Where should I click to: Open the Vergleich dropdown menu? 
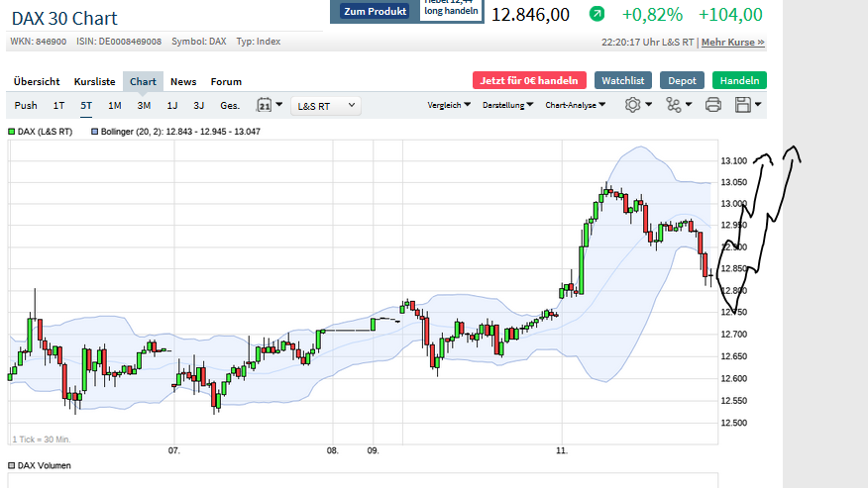point(450,105)
